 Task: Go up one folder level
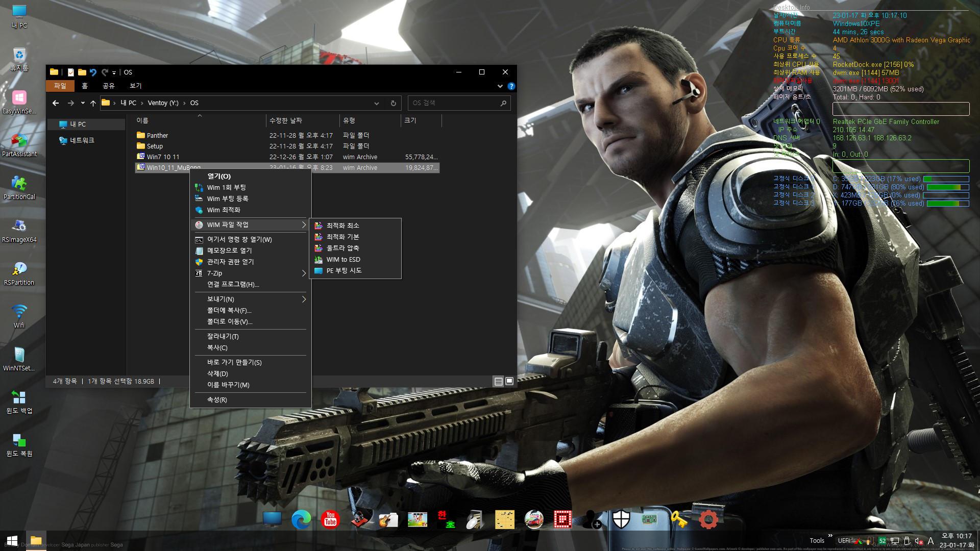pos(93,103)
